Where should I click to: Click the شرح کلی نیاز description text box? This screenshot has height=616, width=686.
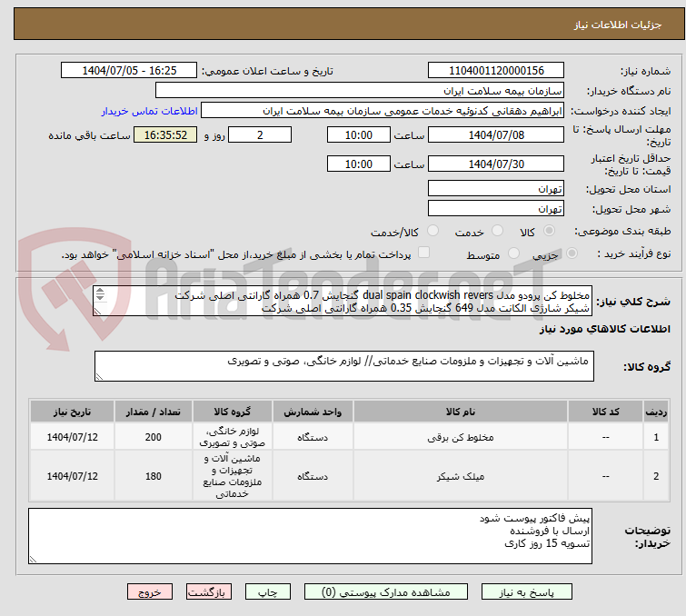click(x=343, y=301)
